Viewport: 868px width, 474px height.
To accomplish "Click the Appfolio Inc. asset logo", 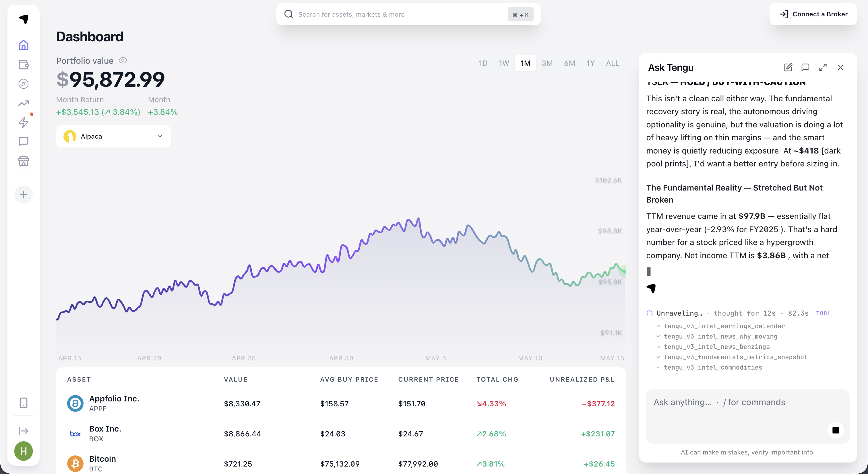I will 75,403.
